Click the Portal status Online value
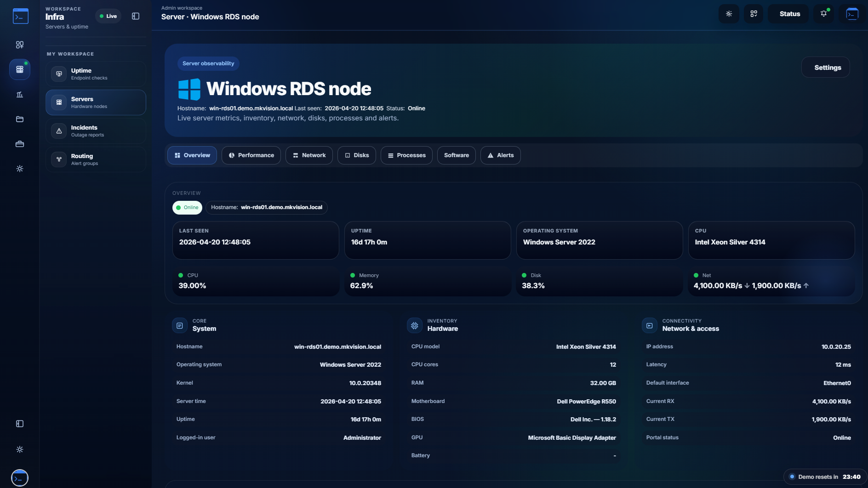 pos(842,438)
